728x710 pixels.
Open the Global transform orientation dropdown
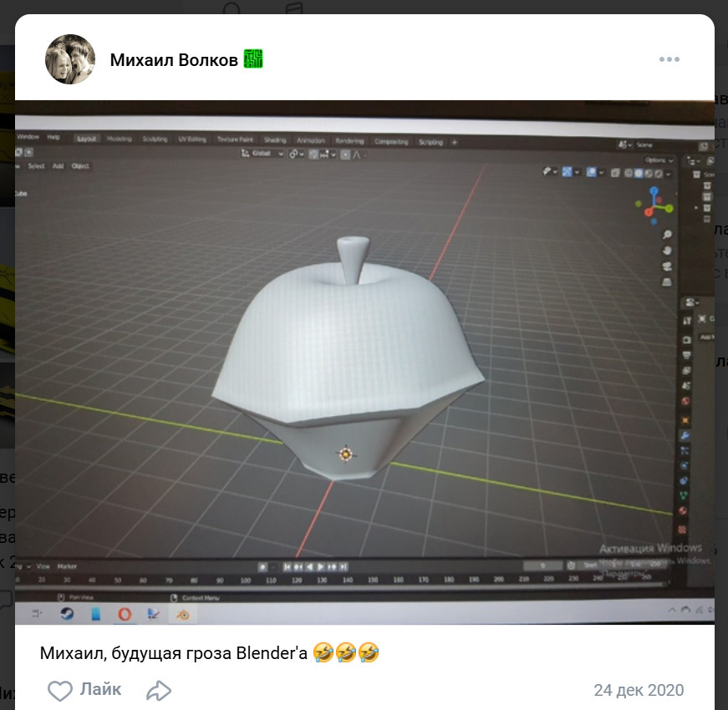[262, 154]
